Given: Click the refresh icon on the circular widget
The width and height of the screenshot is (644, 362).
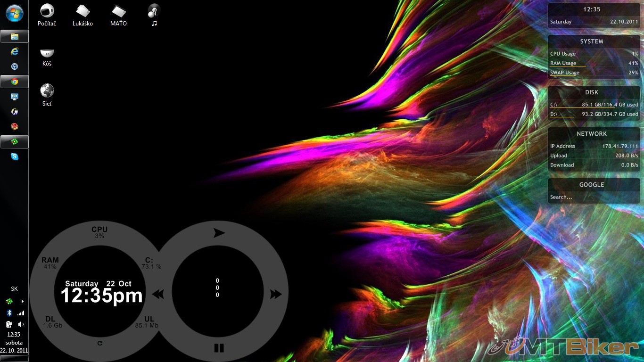Looking at the screenshot, I should click(x=100, y=343).
